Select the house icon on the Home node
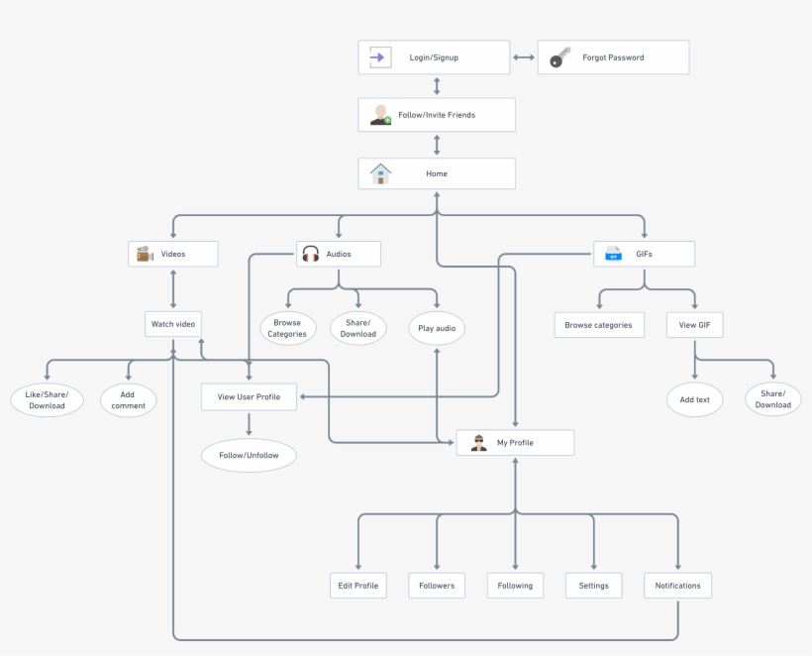Viewport: 812px width, 656px height. tap(378, 172)
